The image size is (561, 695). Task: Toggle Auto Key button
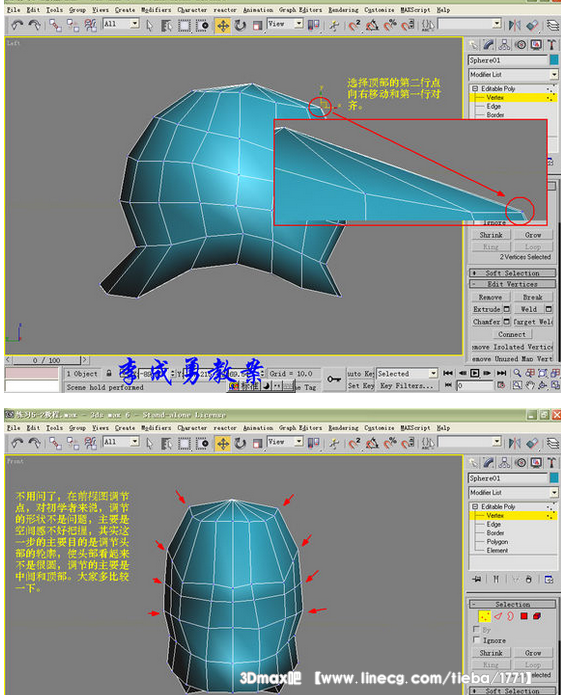[x=361, y=374]
